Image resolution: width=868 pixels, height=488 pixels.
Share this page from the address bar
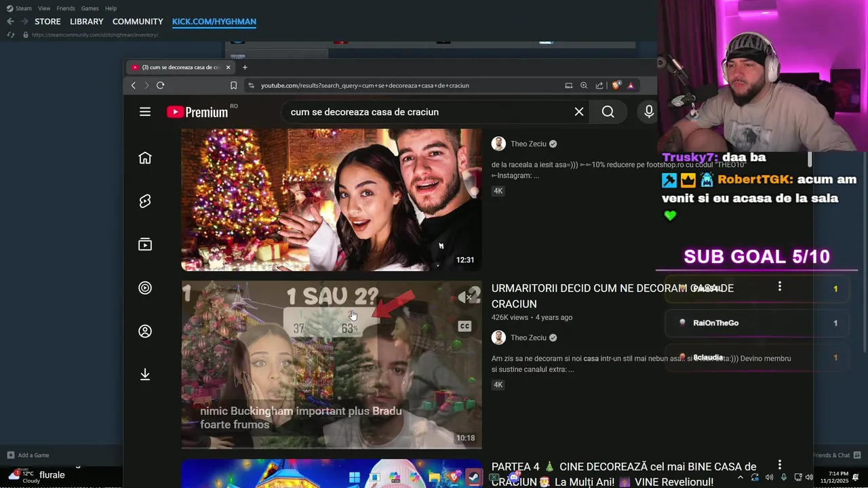point(599,85)
